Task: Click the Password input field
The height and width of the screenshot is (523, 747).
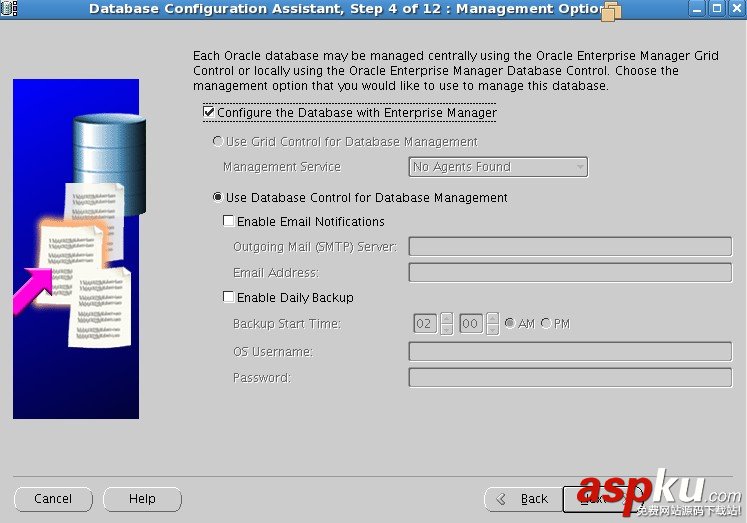Action: pos(570,377)
